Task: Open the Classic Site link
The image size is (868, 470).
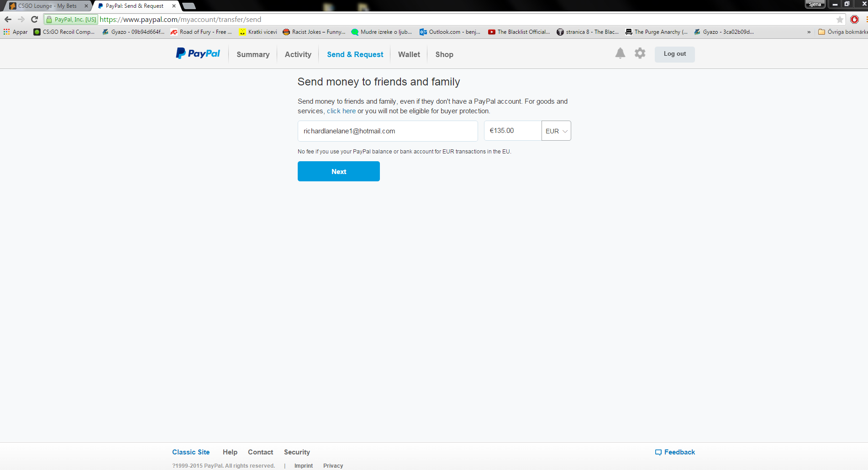Action: [191, 452]
